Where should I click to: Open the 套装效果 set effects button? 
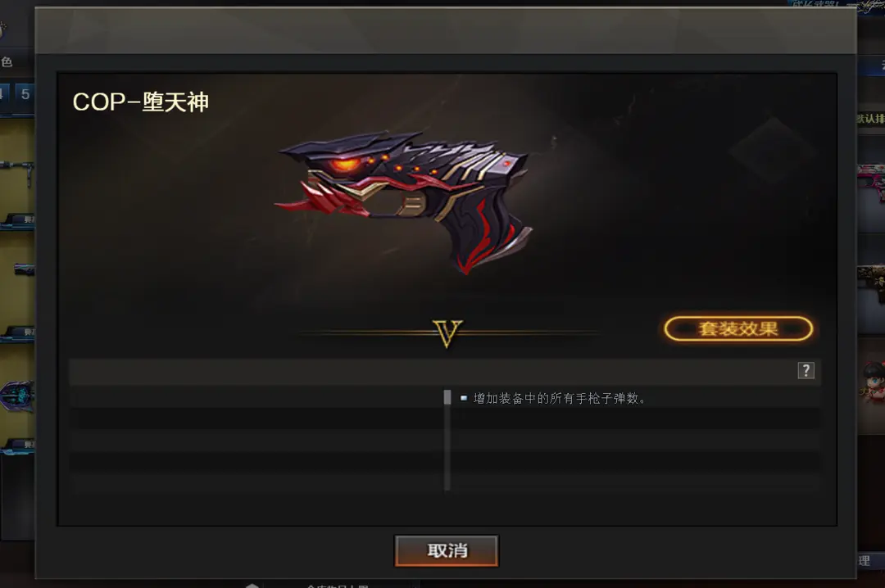point(738,328)
